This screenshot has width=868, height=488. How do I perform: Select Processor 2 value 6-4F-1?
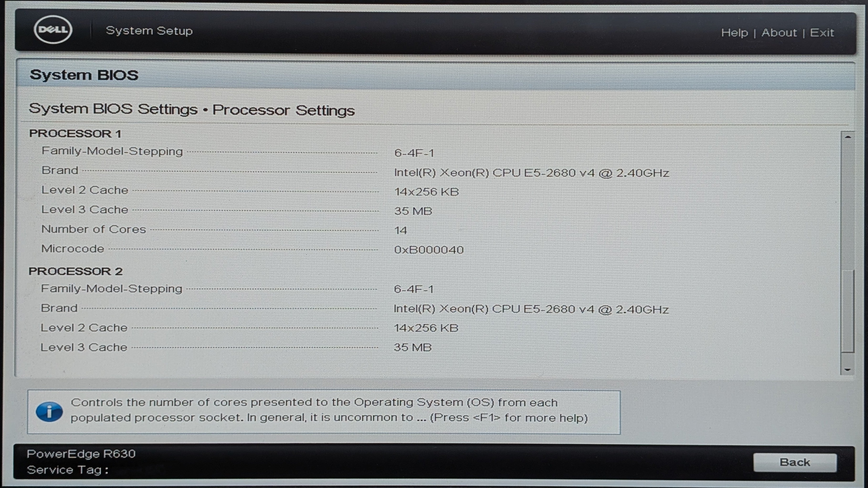tap(413, 289)
